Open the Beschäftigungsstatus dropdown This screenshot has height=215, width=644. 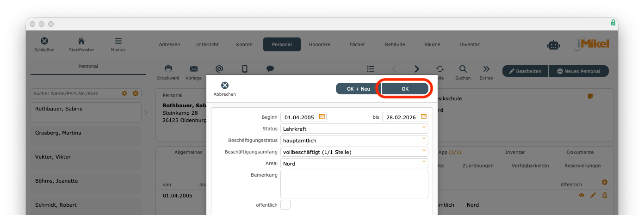click(x=424, y=140)
